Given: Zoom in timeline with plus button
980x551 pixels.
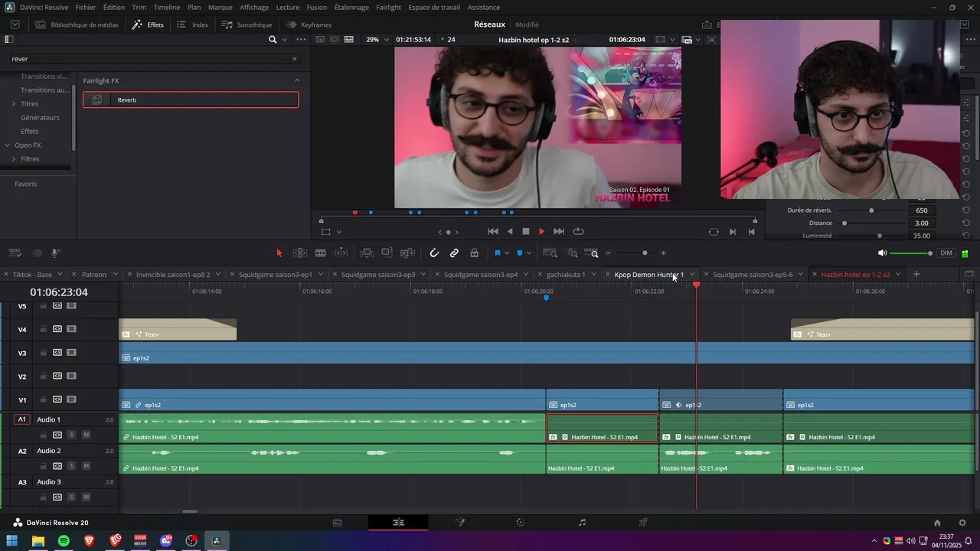Looking at the screenshot, I should pyautogui.click(x=663, y=253).
